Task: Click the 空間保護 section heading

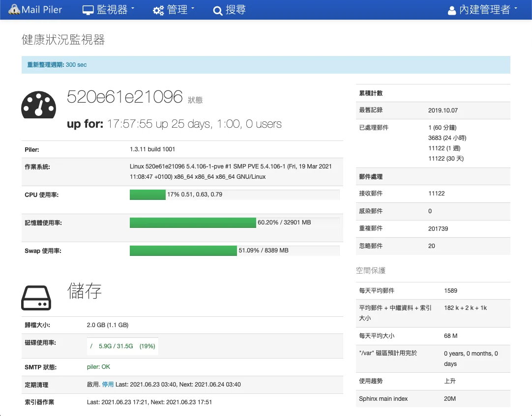Action: 371,271
